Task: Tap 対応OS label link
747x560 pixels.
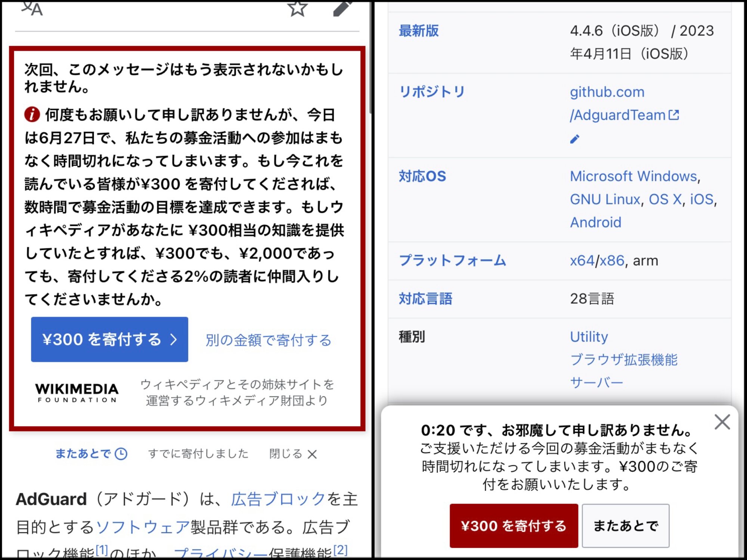Action: (422, 176)
